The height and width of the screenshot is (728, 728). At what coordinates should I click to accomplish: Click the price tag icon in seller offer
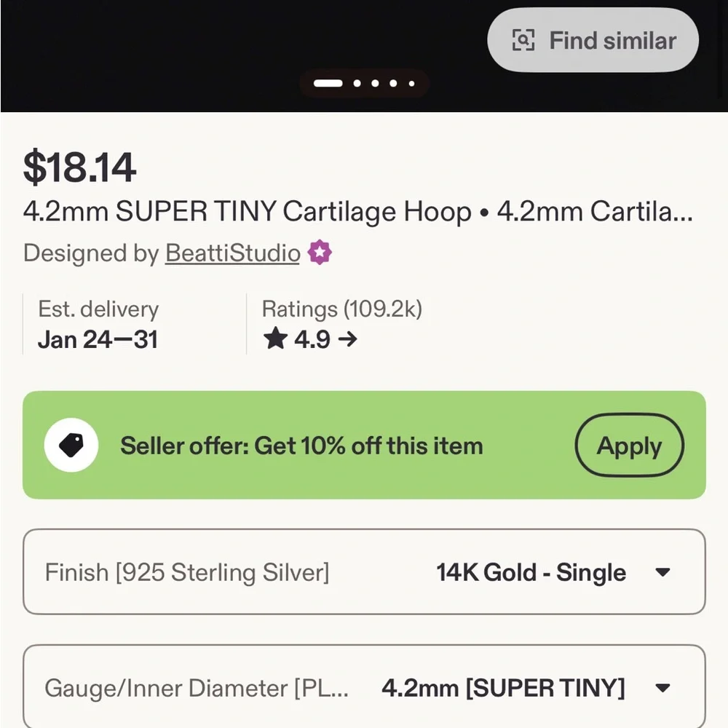[x=71, y=446]
